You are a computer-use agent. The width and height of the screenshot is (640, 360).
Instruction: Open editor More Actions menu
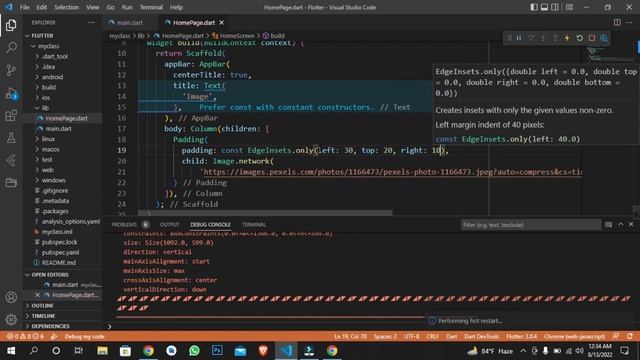coord(629,22)
